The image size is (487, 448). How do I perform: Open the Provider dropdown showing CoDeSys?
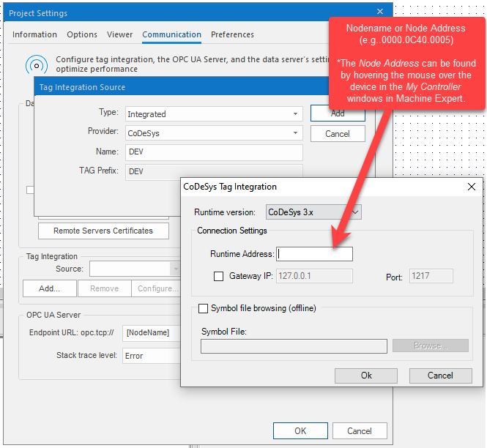(x=214, y=133)
